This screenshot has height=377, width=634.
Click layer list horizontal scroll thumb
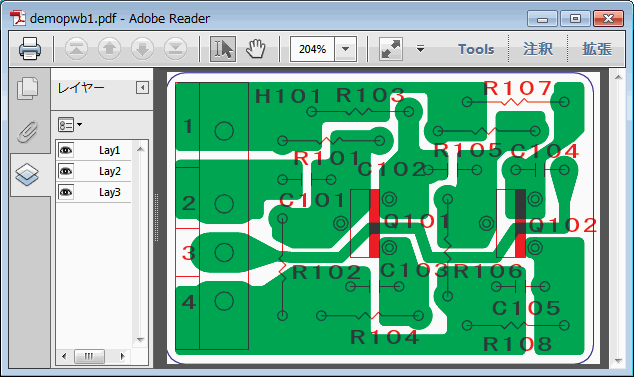click(89, 356)
